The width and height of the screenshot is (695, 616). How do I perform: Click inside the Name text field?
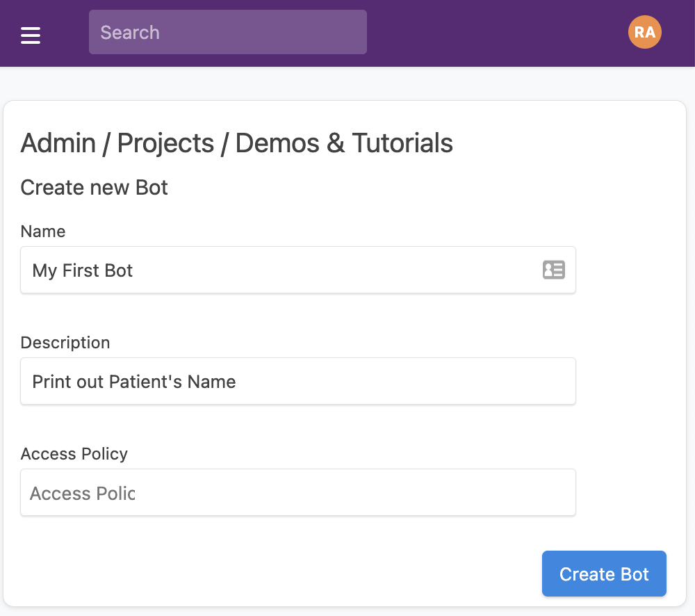(278, 270)
